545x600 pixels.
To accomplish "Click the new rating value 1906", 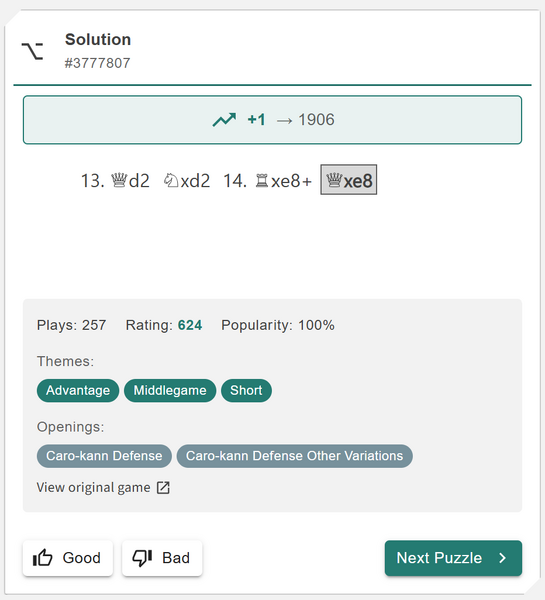I will pos(316,120).
